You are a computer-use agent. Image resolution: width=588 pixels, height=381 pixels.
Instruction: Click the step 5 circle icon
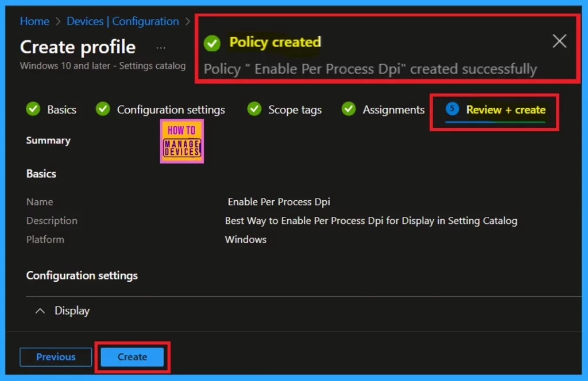click(x=452, y=109)
